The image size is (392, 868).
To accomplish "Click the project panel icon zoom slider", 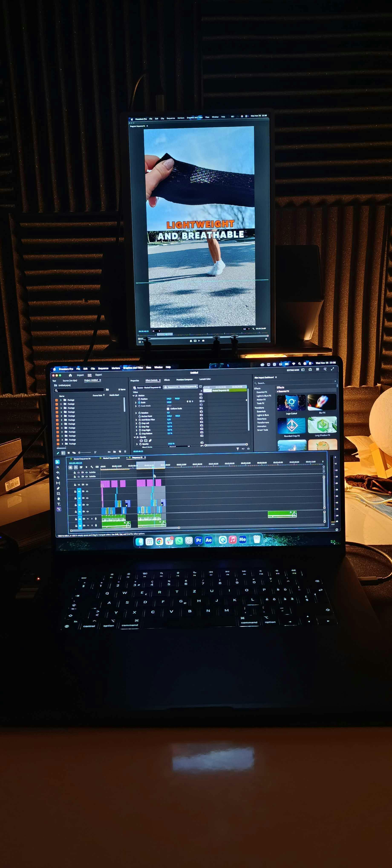I will (x=85, y=452).
